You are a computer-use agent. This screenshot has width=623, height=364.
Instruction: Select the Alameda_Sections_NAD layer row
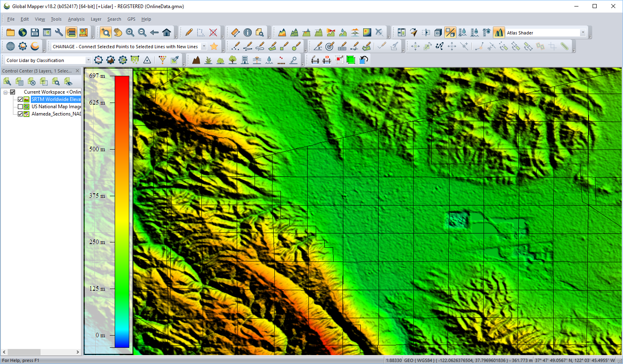tap(56, 114)
